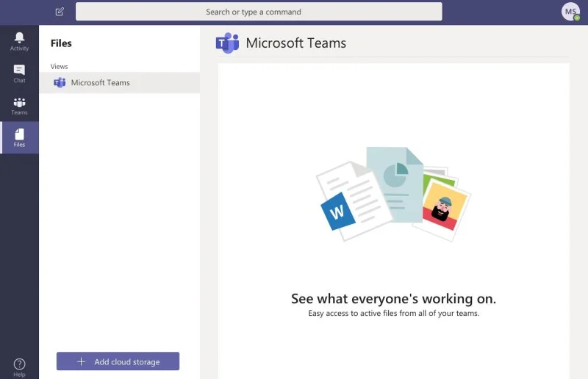Click the Easy access to active files text
Image resolution: width=588 pixels, height=379 pixels.
(x=394, y=314)
